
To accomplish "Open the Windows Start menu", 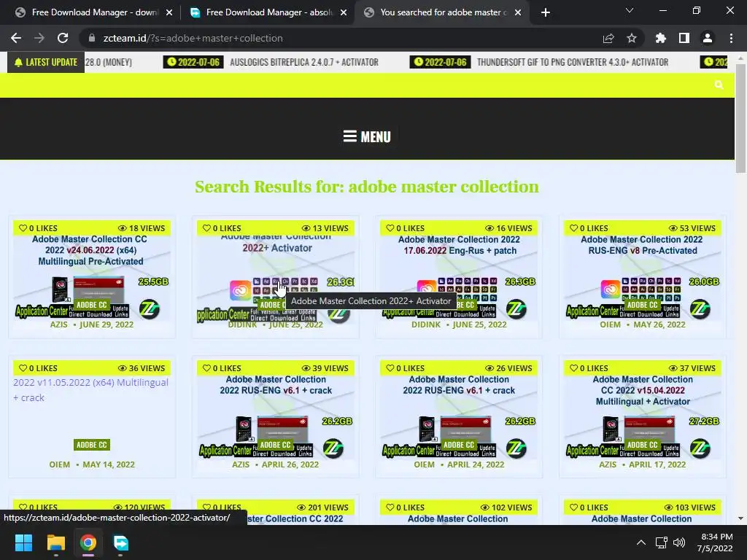I will [23, 542].
